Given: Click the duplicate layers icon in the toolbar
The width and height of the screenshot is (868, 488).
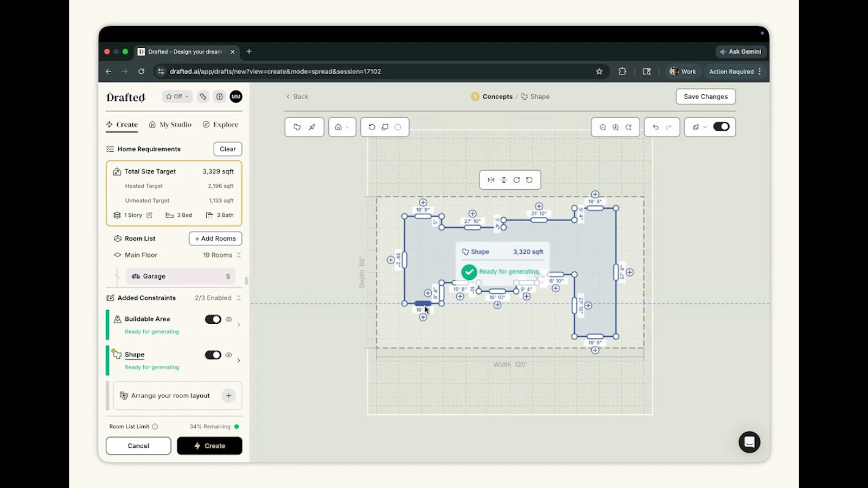Looking at the screenshot, I should point(385,127).
